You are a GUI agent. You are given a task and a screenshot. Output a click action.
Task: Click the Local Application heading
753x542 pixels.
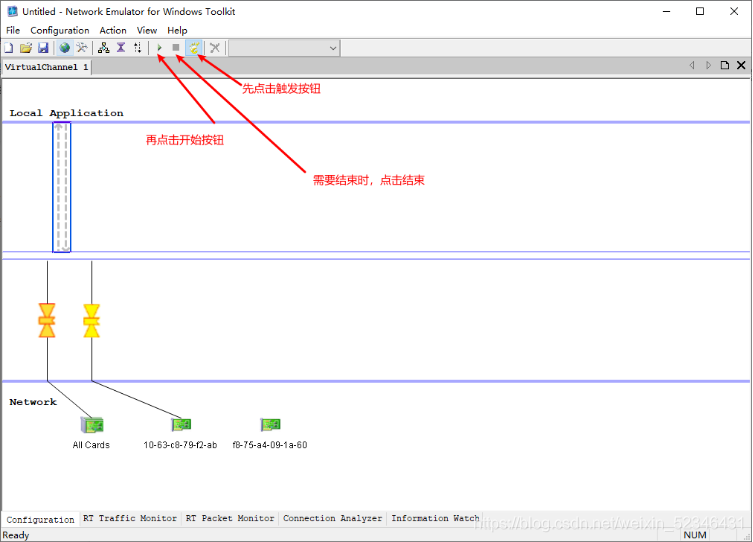tap(66, 113)
